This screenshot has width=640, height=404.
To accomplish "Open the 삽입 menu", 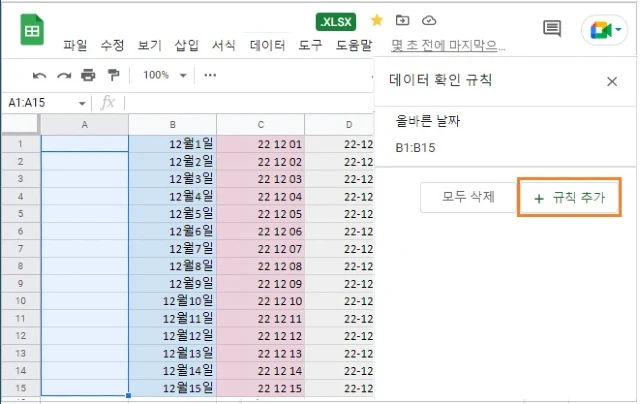I will pyautogui.click(x=187, y=45).
